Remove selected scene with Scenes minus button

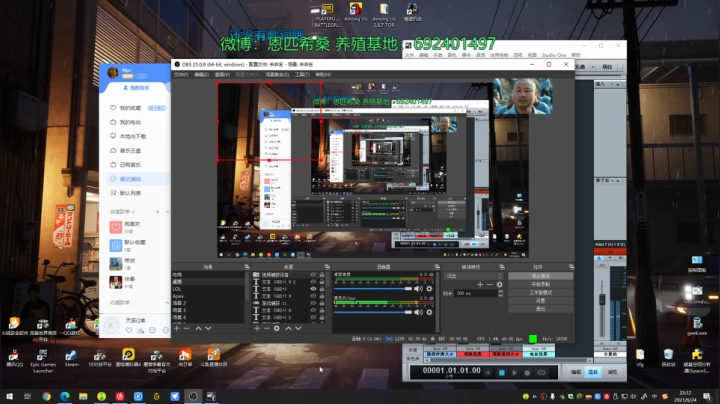(x=186, y=328)
